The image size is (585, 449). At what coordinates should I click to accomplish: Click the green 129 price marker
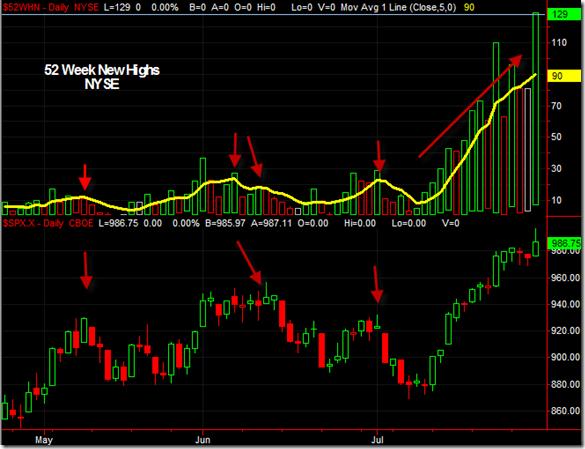564,15
